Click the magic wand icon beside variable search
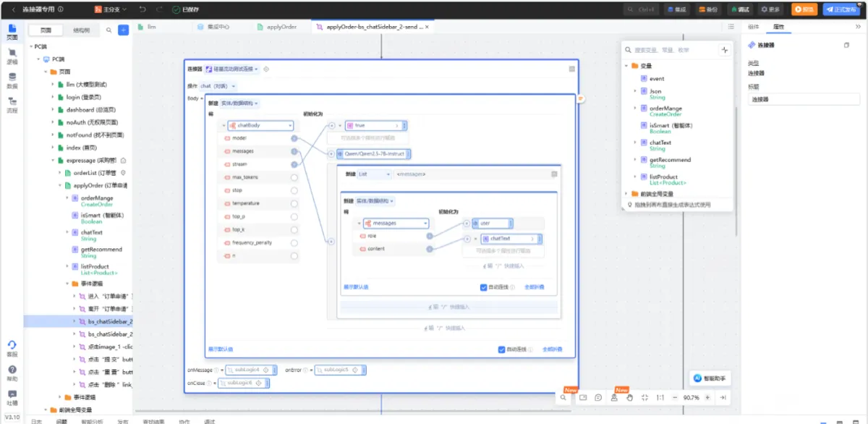The width and height of the screenshot is (868, 424). point(724,50)
